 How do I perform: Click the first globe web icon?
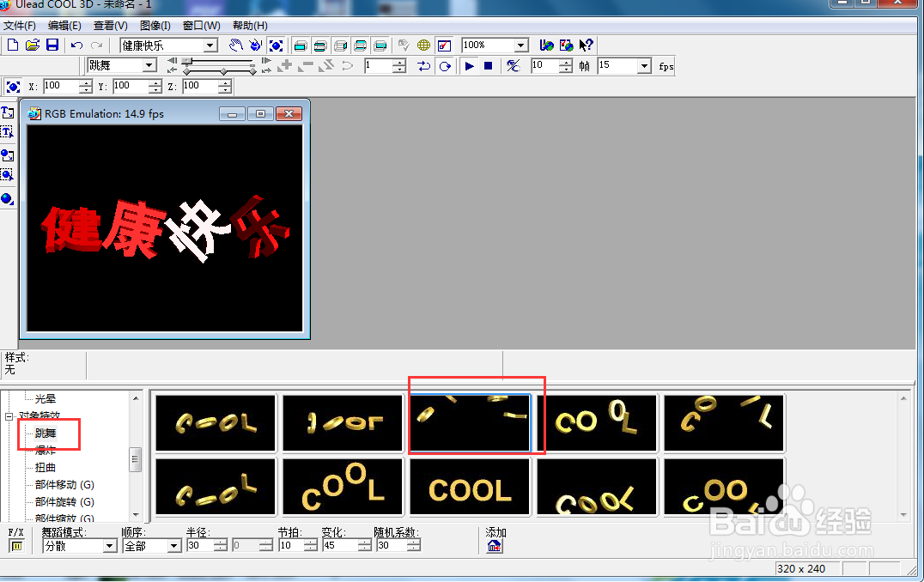coord(546,45)
